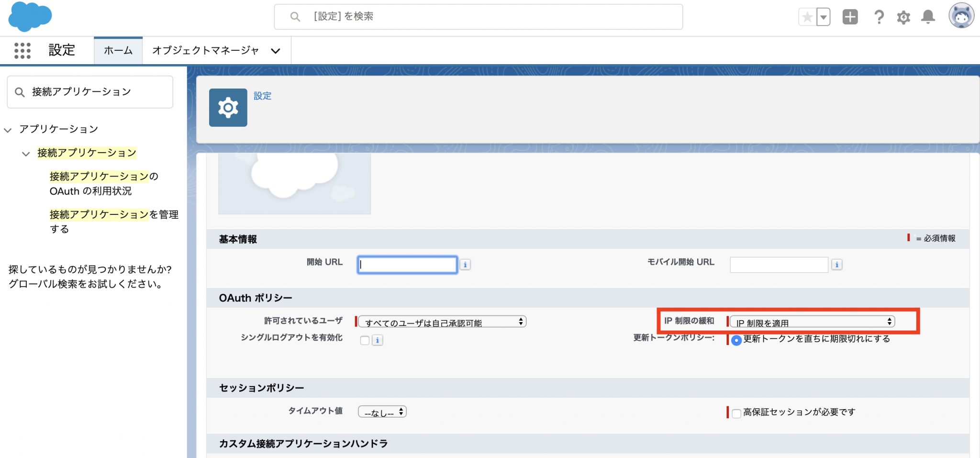Click the Salesforce cloud logo
980x458 pixels.
click(30, 17)
